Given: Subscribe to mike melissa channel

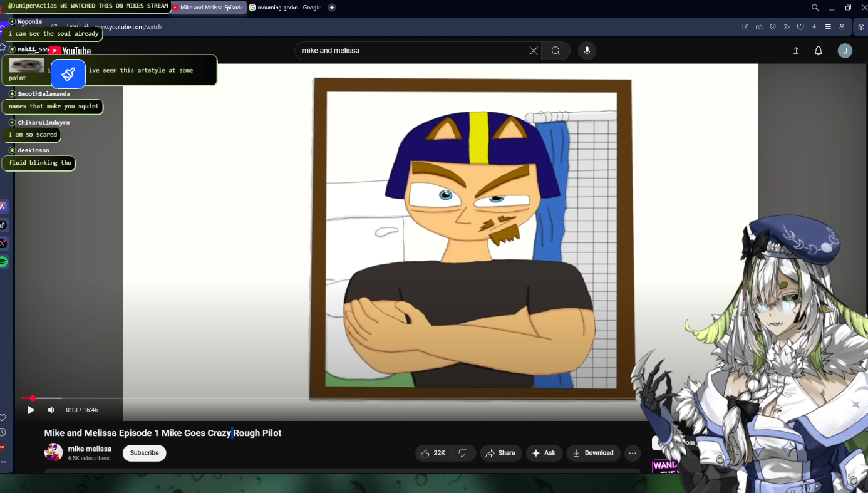Looking at the screenshot, I should point(145,453).
